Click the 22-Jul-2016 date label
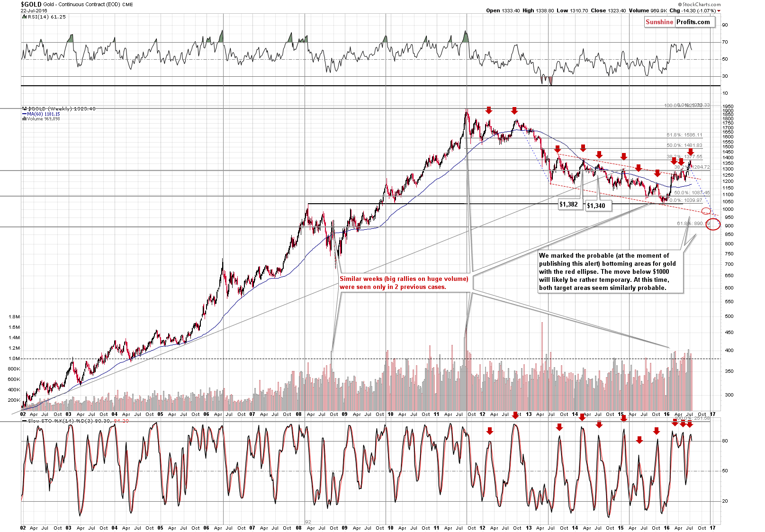This screenshot has width=765, height=532. (34, 10)
